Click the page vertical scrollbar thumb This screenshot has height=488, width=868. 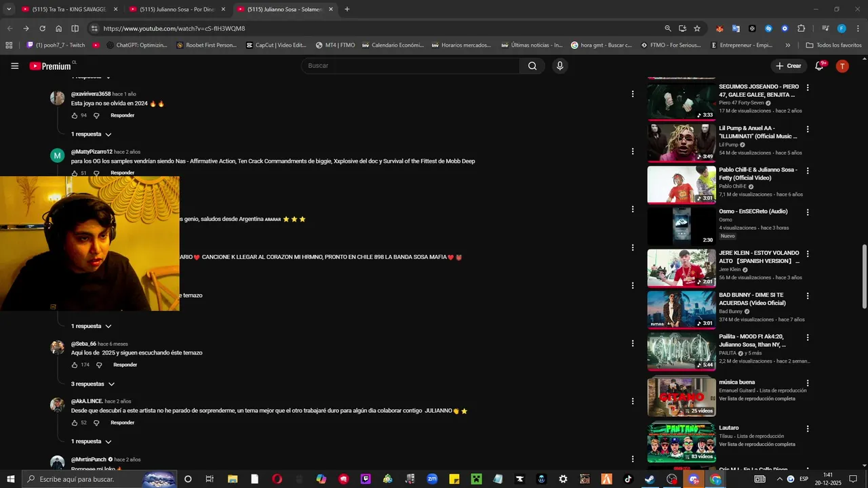864,277
